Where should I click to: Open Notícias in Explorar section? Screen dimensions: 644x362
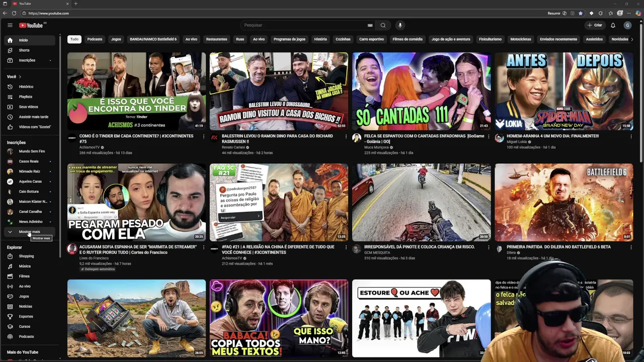coord(29,306)
